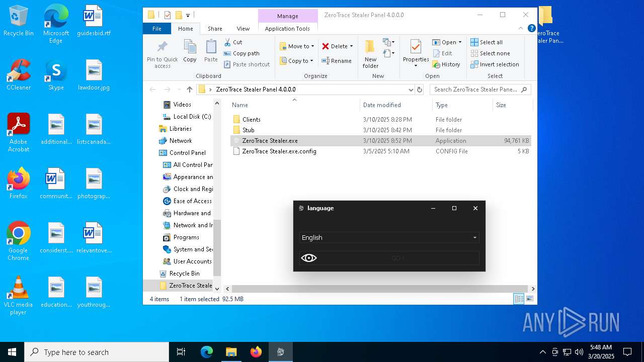Open the English language dropdown
Image resolution: width=644 pixels, height=362 pixels.
389,237
